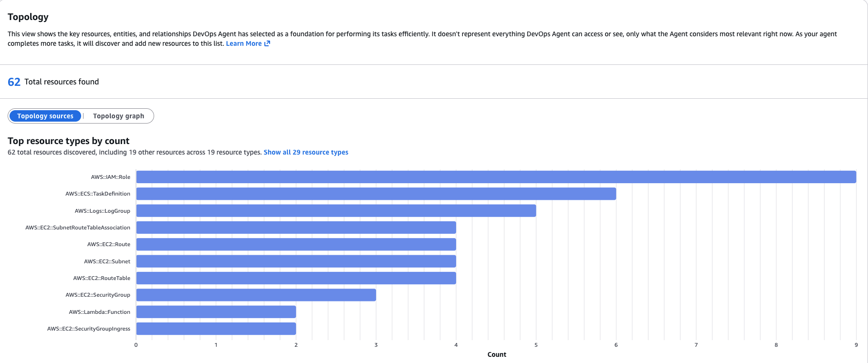The height and width of the screenshot is (363, 868).
Task: Show all 29 resource types
Action: click(306, 152)
